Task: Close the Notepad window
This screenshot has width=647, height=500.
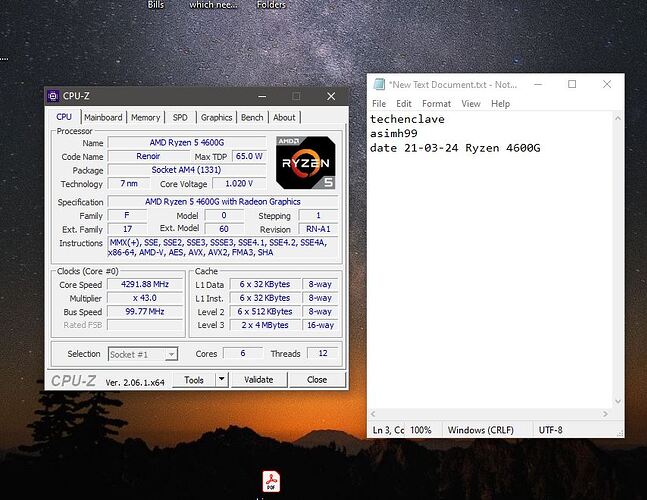Action: click(607, 84)
